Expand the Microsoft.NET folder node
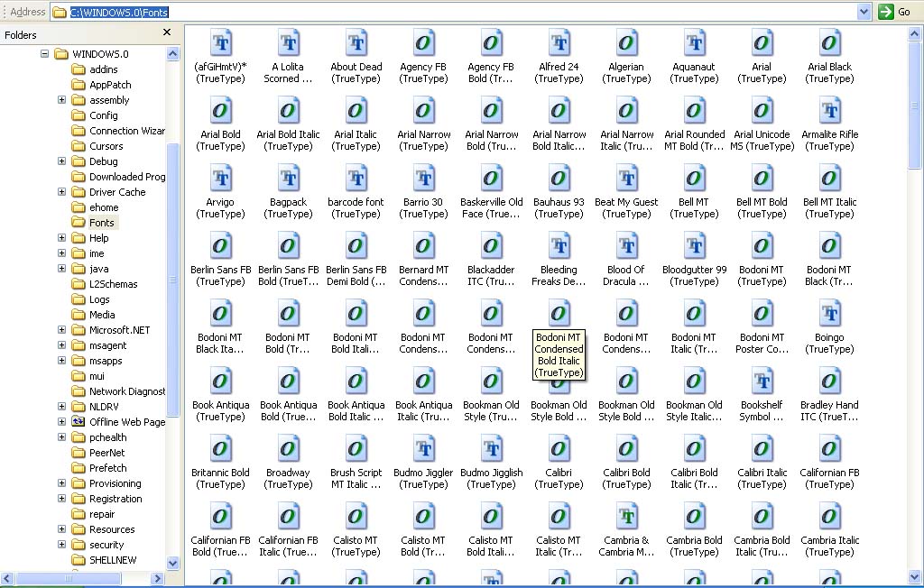Image resolution: width=924 pixels, height=588 pixels. click(x=61, y=329)
